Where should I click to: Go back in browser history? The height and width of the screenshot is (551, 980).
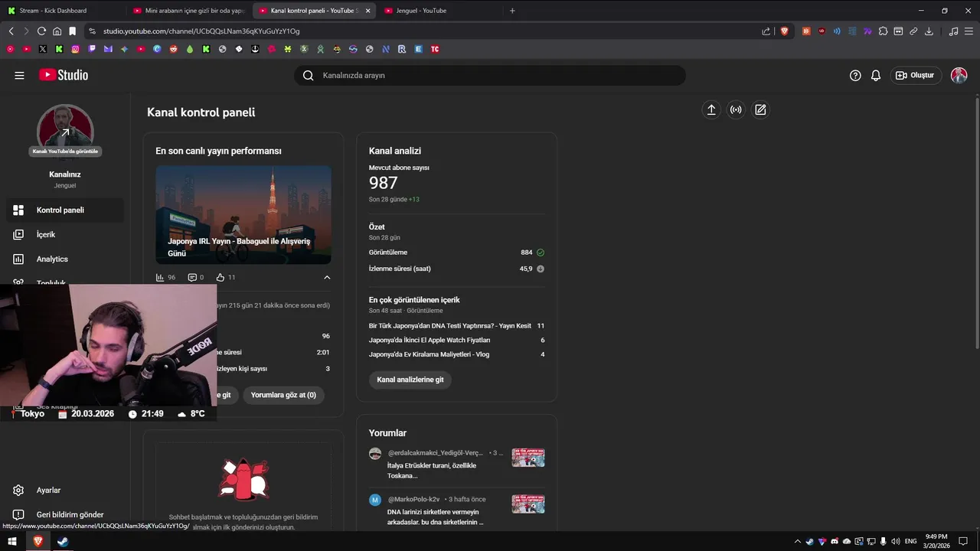[x=11, y=31]
